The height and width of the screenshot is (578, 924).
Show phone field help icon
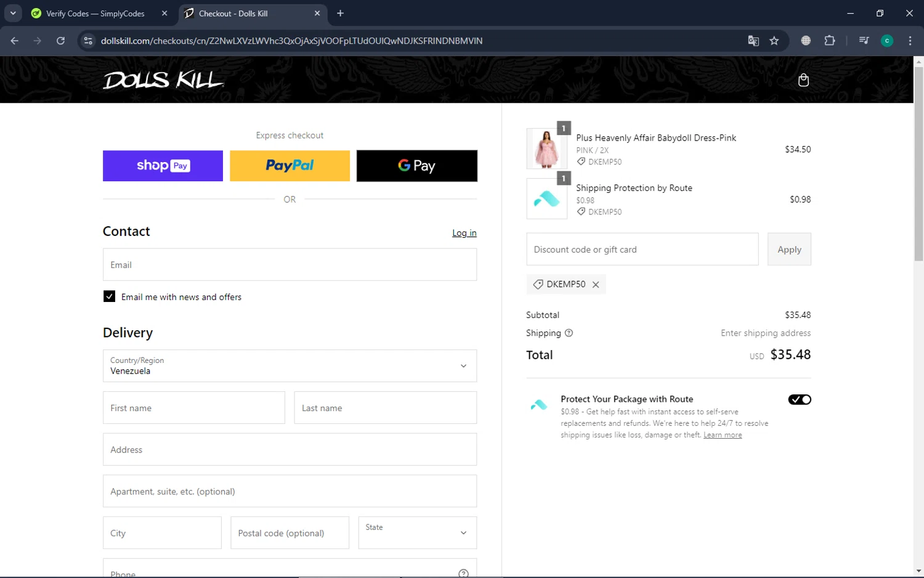[464, 573]
